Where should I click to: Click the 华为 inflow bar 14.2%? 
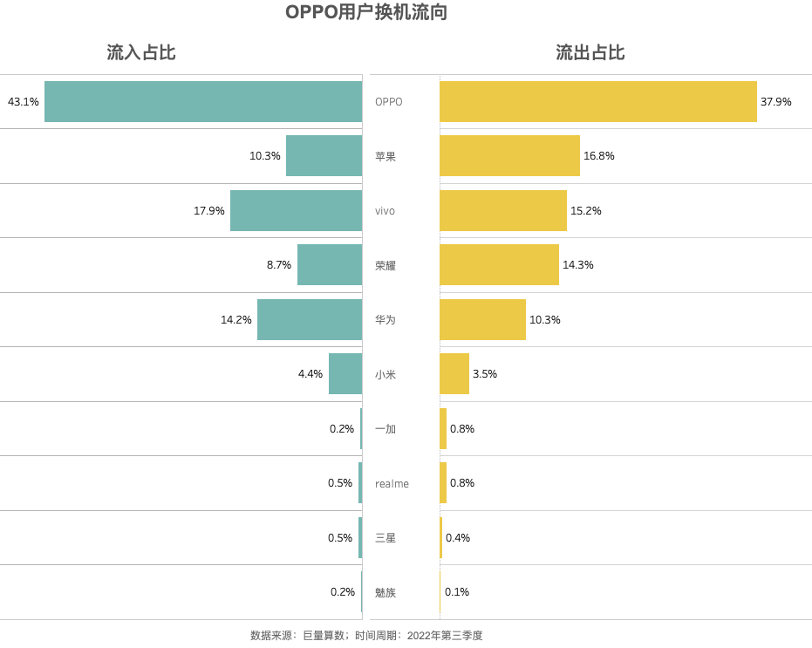310,319
